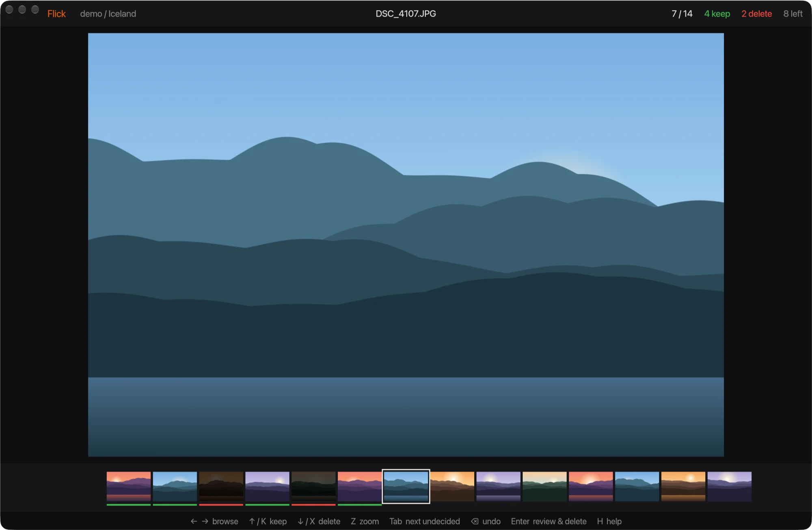Click the 'keep' shortcut hint label
812x530 pixels.
(278, 521)
